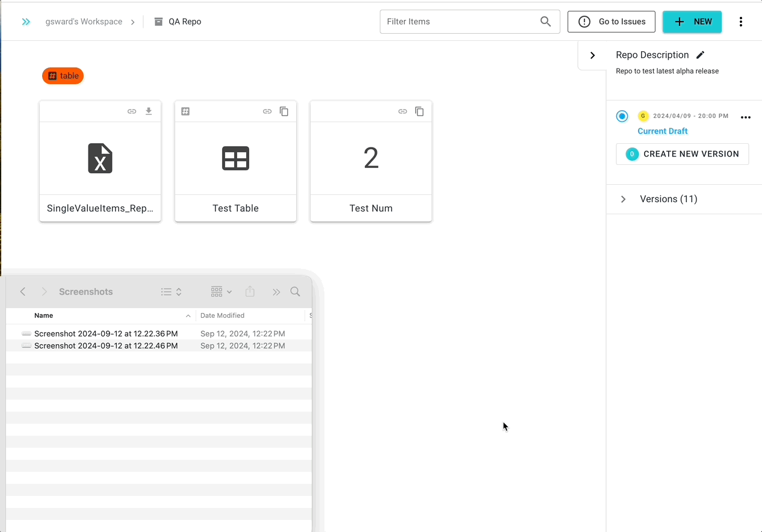Navigate to gsward's Workspace breadcrumb
The height and width of the screenshot is (532, 762).
tap(84, 22)
